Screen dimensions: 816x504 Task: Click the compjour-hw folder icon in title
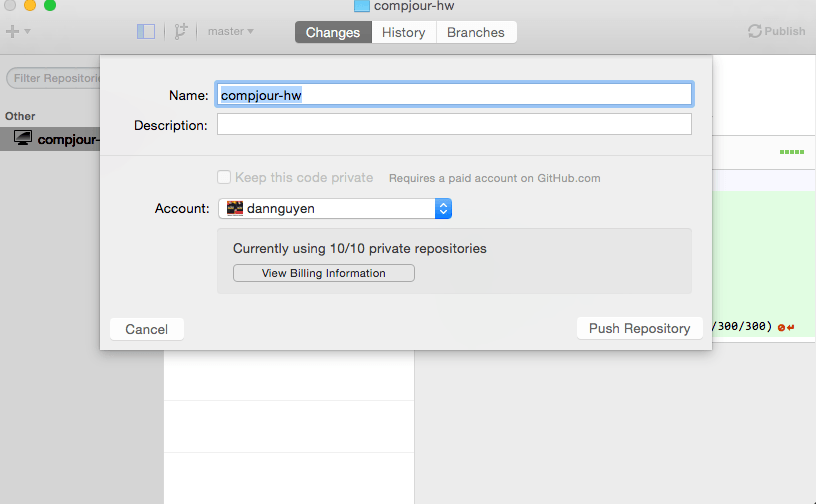[362, 6]
